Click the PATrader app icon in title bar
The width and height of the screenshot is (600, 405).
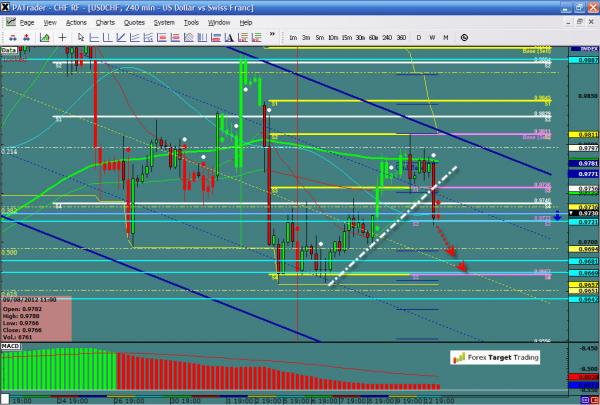point(7,7)
